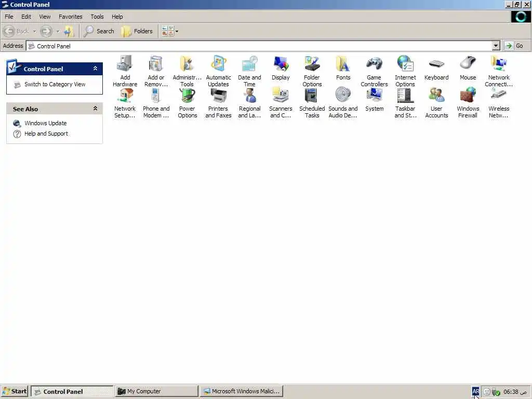Open Network Connections
Screen dimensions: 532x399
click(499, 71)
